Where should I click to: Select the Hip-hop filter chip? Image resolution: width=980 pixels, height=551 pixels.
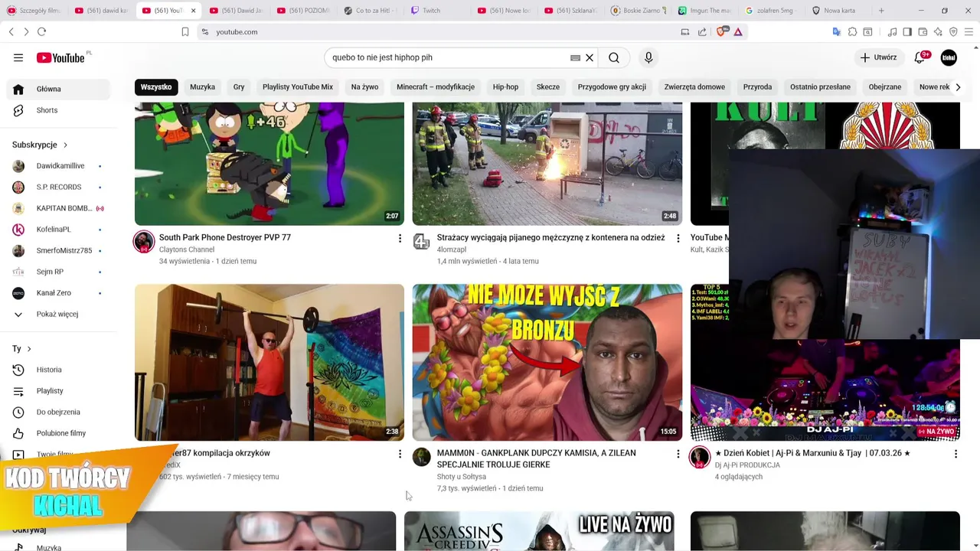[x=505, y=87]
